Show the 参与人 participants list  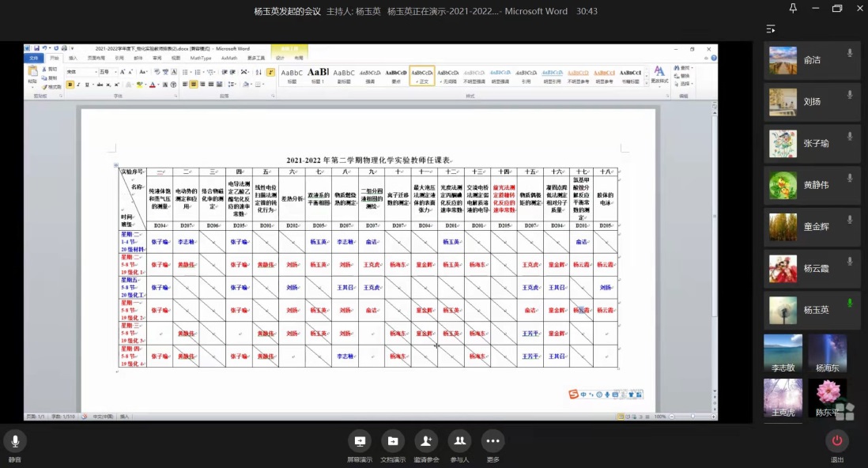pyautogui.click(x=459, y=441)
